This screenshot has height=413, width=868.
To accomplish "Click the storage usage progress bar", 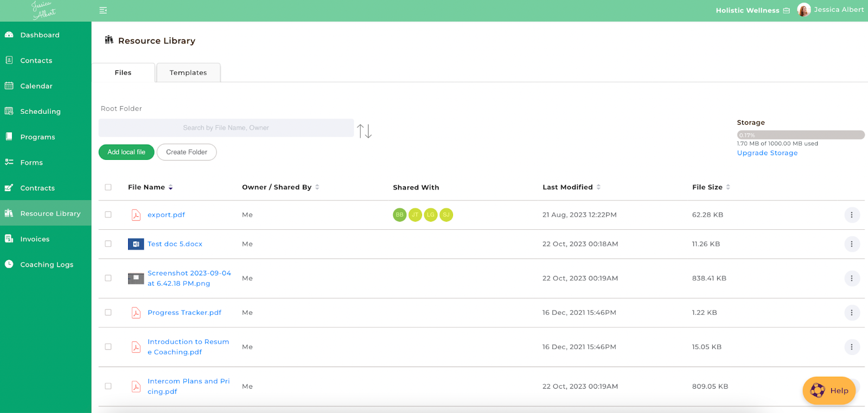I will tap(800, 135).
